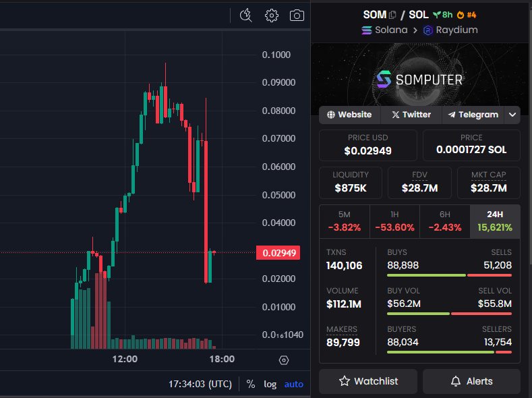Click the 18:00 time axis label

click(222, 359)
